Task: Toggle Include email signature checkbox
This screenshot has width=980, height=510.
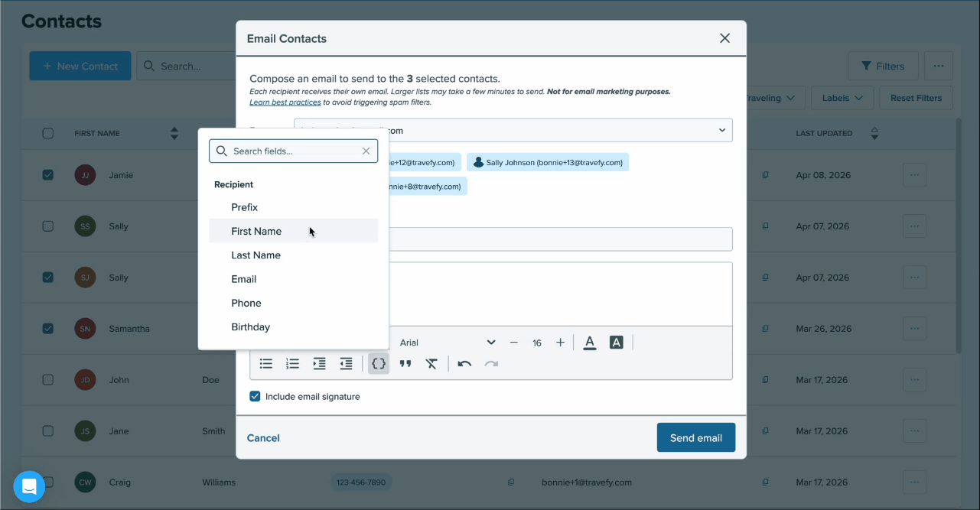Action: (x=256, y=397)
